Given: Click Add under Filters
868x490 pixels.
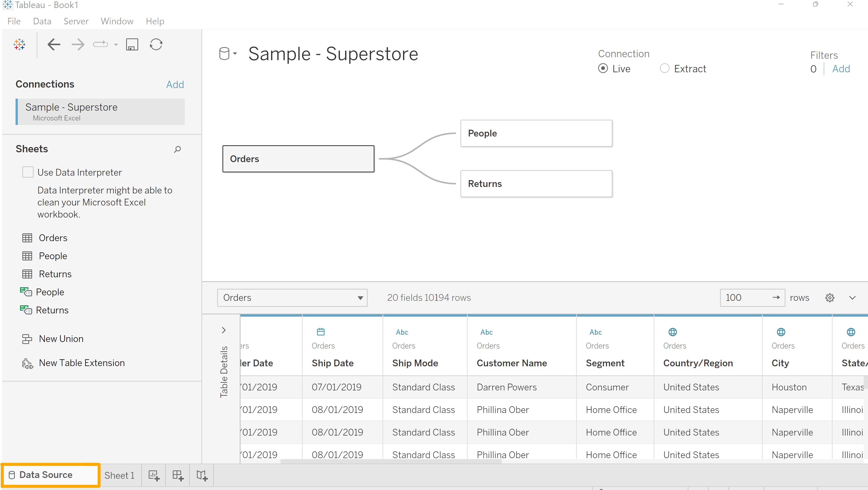Looking at the screenshot, I should pyautogui.click(x=841, y=69).
